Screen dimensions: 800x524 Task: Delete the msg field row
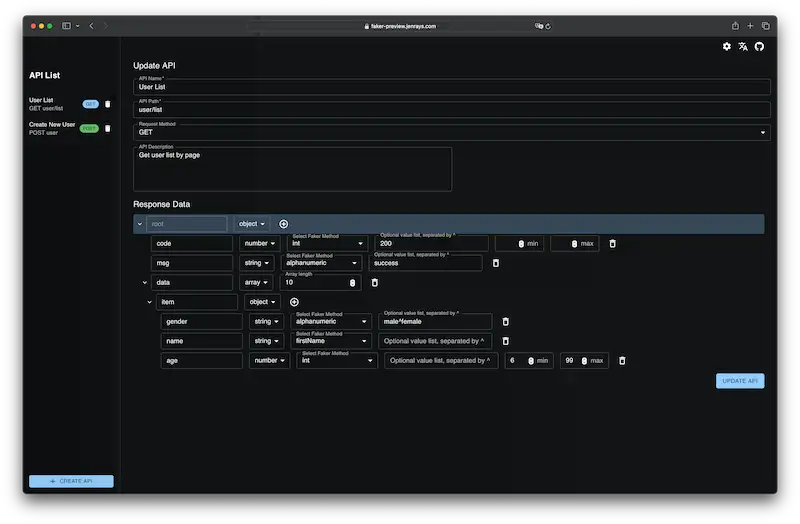(x=496, y=263)
